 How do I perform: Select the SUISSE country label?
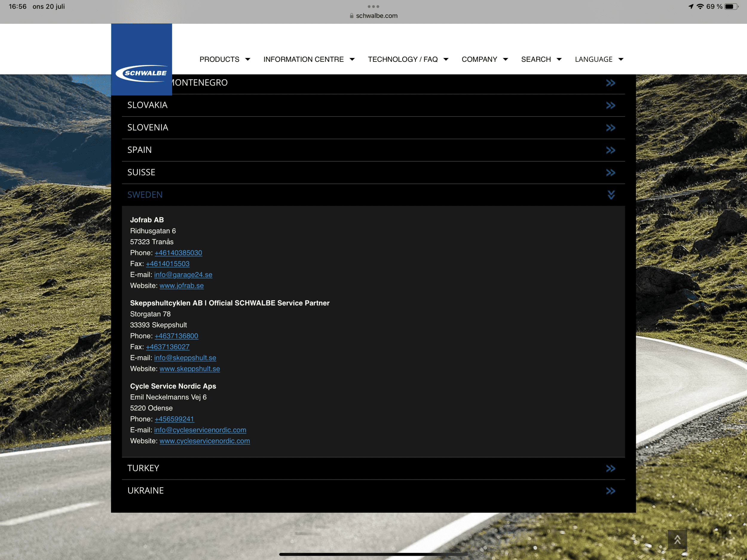(x=141, y=172)
